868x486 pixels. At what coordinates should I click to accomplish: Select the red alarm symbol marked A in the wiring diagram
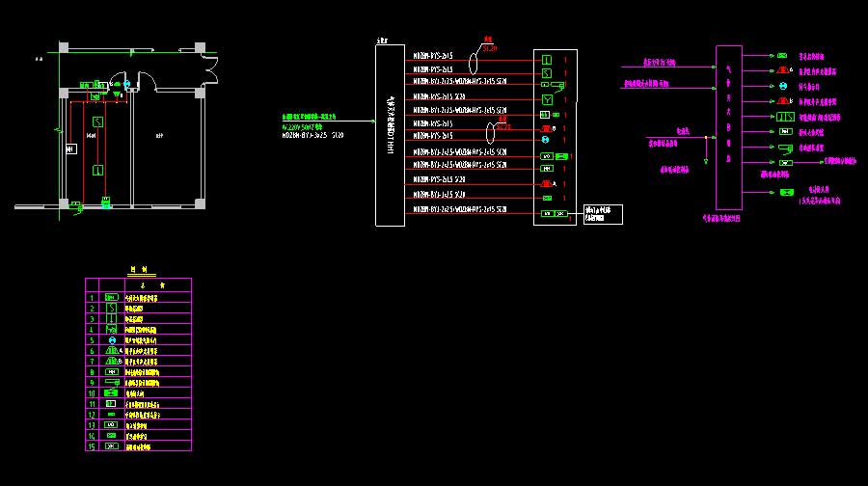click(x=548, y=183)
